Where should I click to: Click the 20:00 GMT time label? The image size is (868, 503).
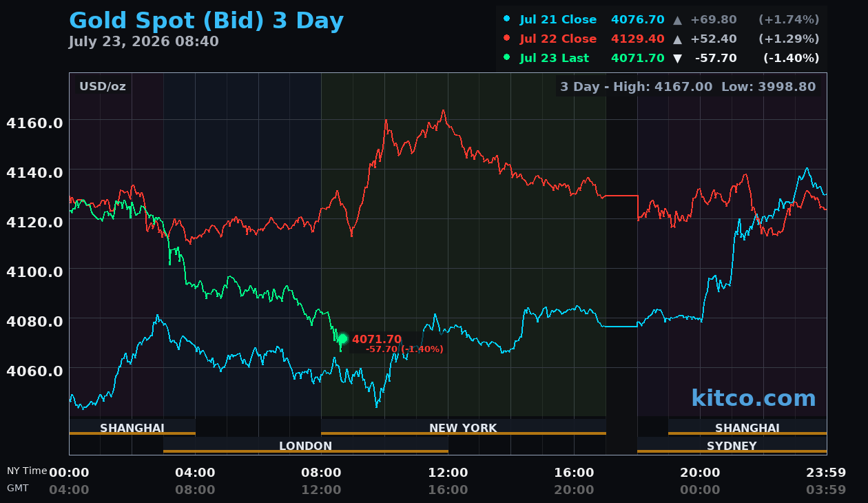(574, 490)
